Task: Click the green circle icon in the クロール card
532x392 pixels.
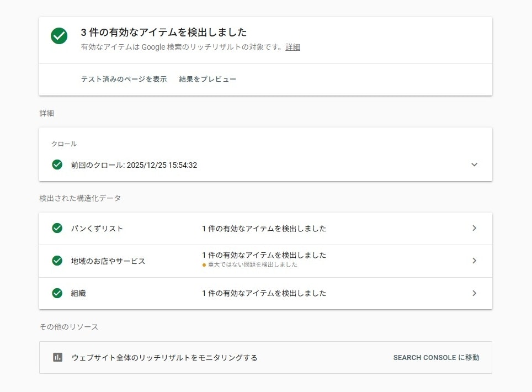Action: coord(57,165)
